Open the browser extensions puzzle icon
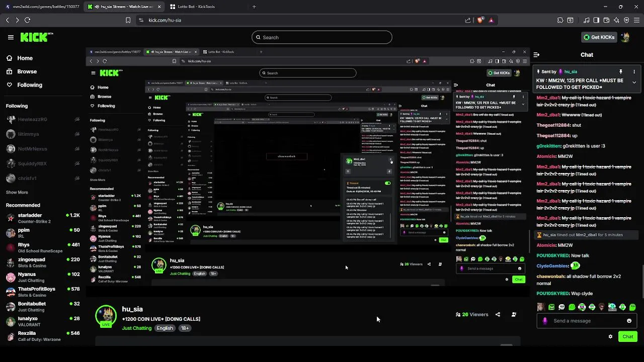The height and width of the screenshot is (362, 644). coord(560,20)
